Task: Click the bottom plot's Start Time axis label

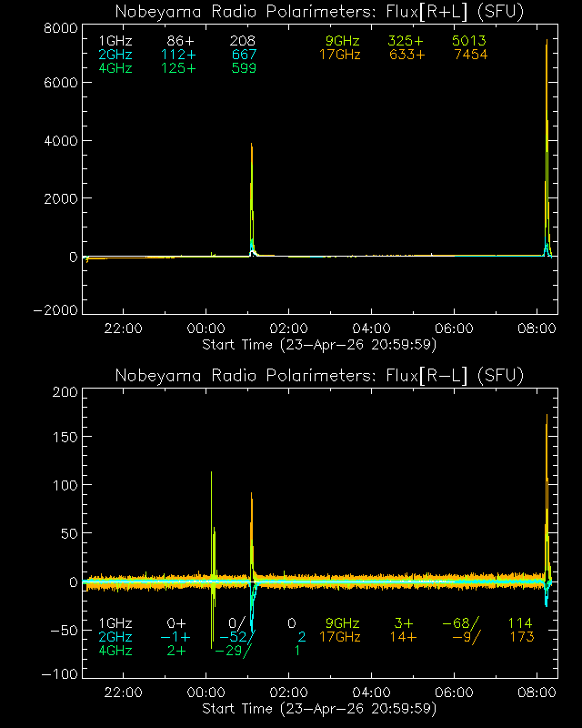Action: pos(319,708)
